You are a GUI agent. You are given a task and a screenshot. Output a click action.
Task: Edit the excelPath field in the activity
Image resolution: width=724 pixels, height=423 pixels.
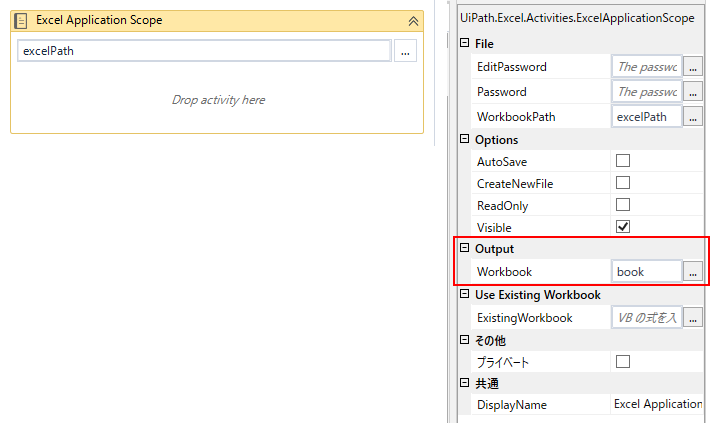click(204, 51)
